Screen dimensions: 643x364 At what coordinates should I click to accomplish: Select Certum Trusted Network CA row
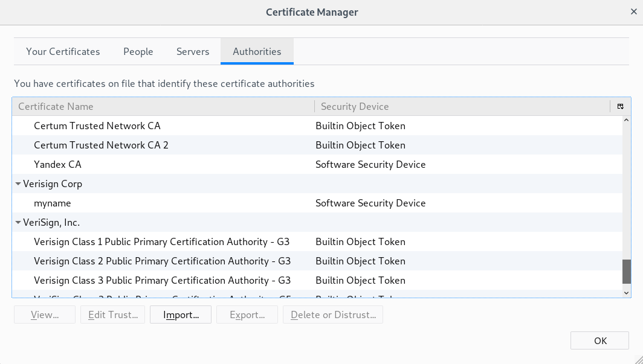pos(317,126)
